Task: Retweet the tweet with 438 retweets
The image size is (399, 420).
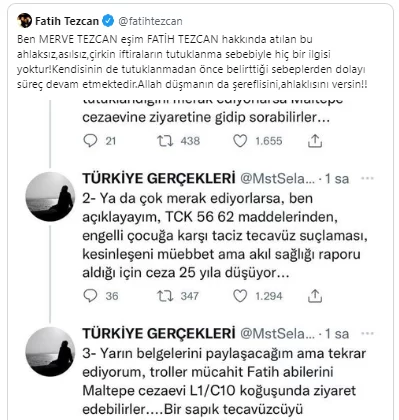Action: 165,141
